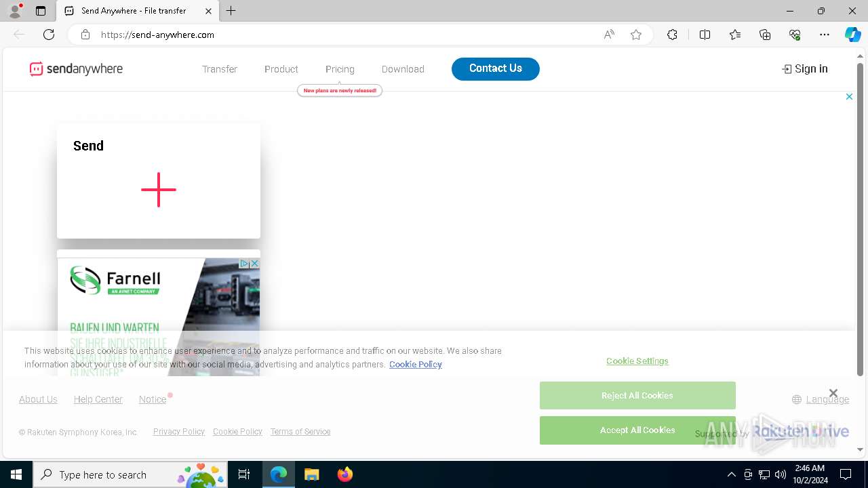Add this page to favorites
Viewport: 868px width, 488px height.
(x=636, y=35)
